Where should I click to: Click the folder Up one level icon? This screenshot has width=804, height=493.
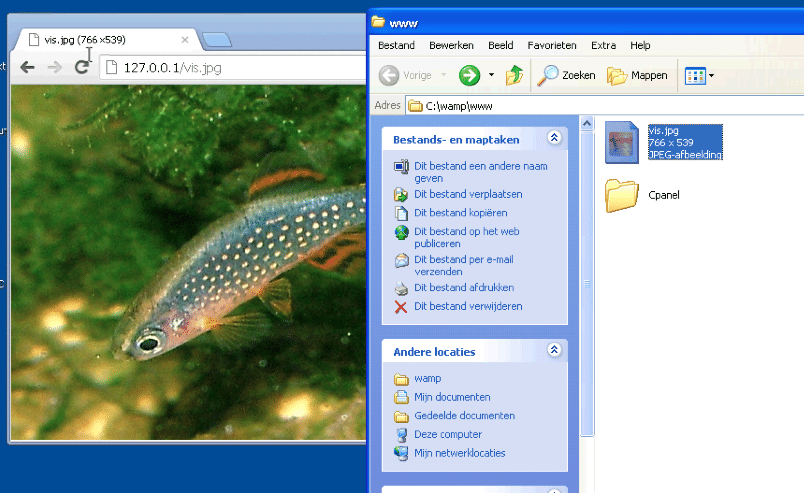tap(514, 75)
